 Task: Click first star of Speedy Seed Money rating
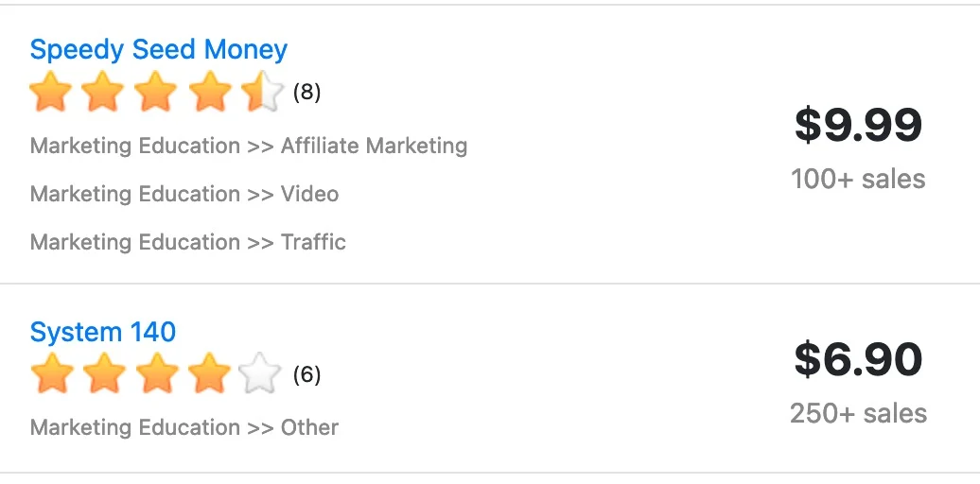50,93
